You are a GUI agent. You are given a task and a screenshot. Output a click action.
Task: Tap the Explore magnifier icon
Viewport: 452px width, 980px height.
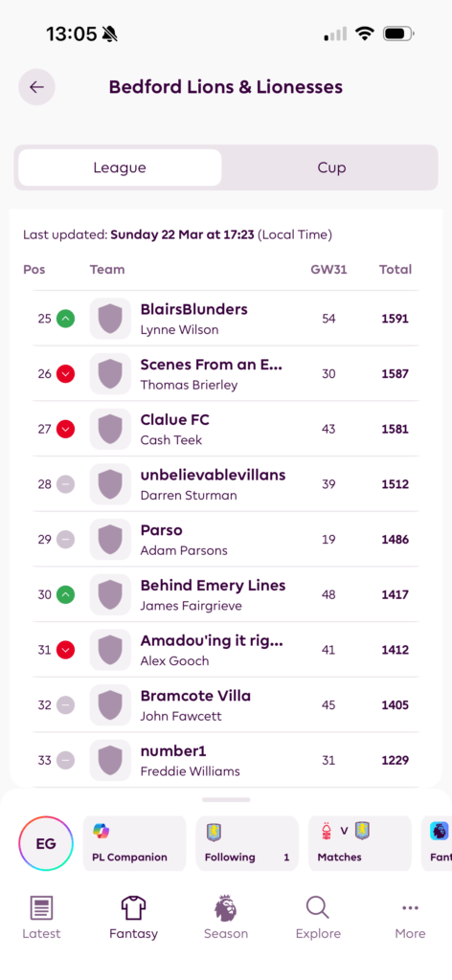coord(318,907)
